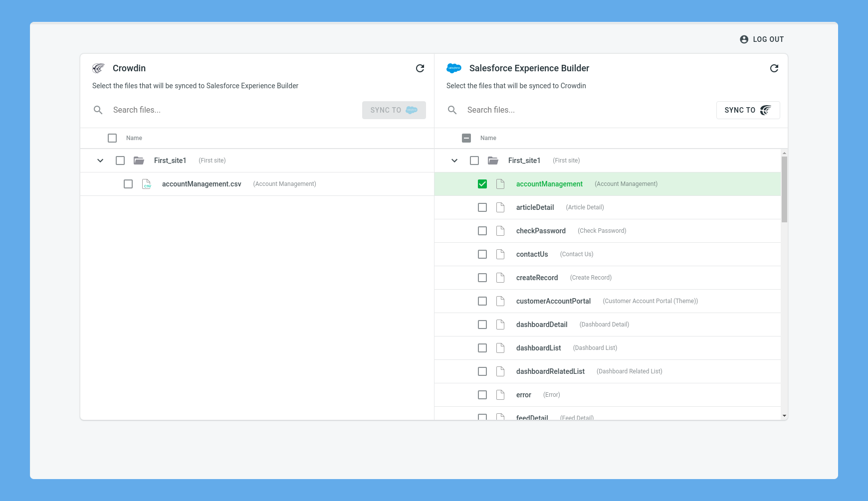Viewport: 868px width, 501px height.
Task: Click the error page file icon
Action: click(500, 395)
